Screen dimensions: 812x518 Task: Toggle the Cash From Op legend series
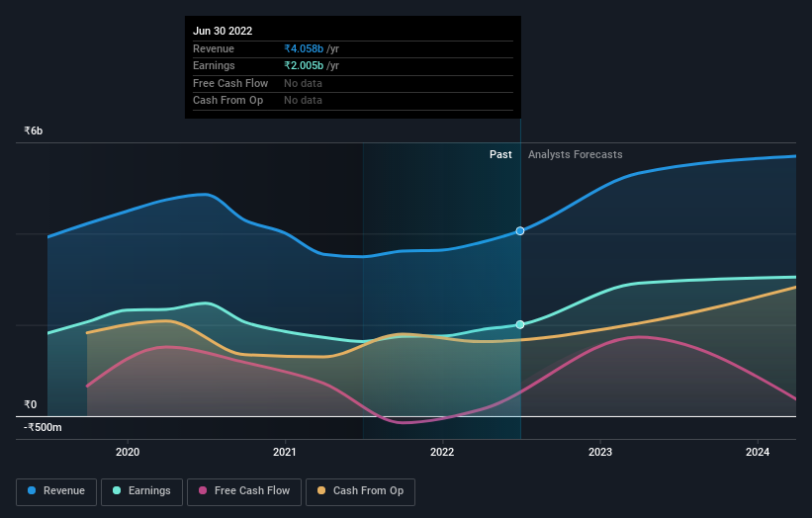pos(360,491)
